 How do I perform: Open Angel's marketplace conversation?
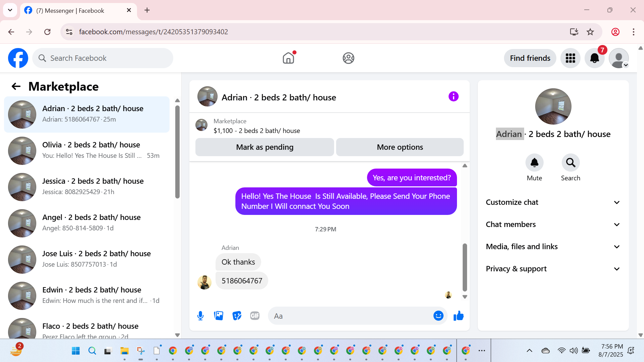point(87,223)
